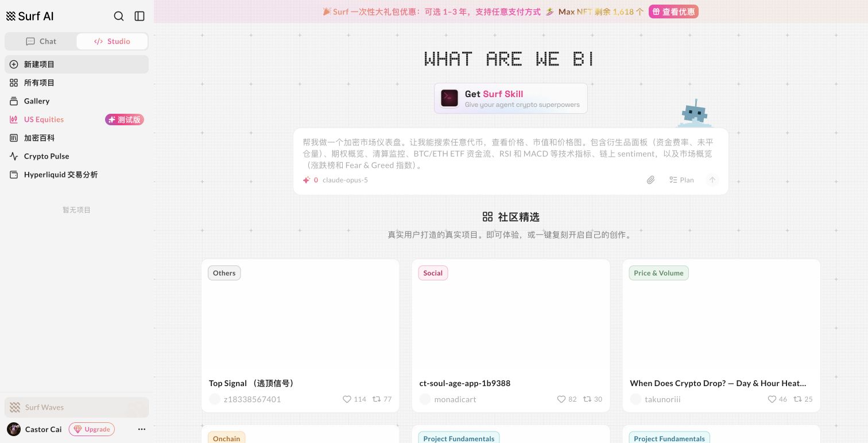Open the account more options menu
The width and height of the screenshot is (868, 443).
click(142, 429)
